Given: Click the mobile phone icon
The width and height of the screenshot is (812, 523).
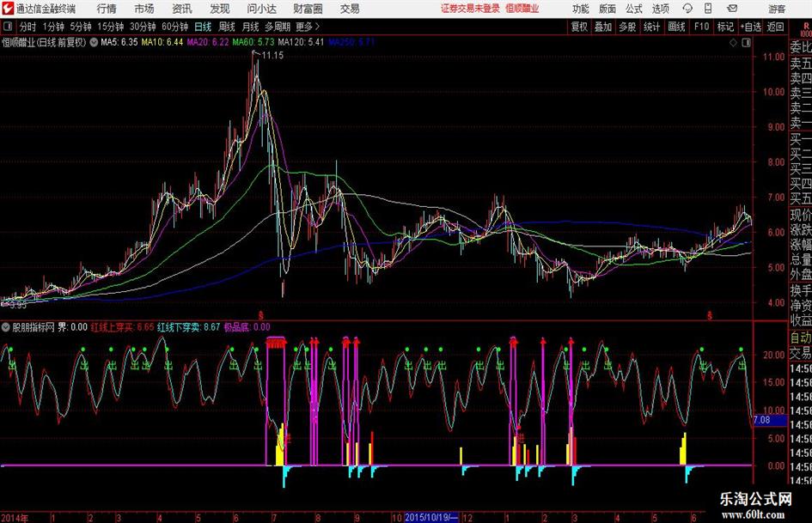Looking at the screenshot, I should tap(708, 9).
